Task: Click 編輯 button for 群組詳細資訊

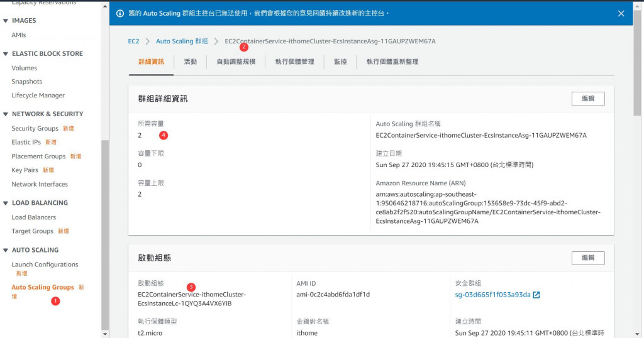Action: point(588,99)
